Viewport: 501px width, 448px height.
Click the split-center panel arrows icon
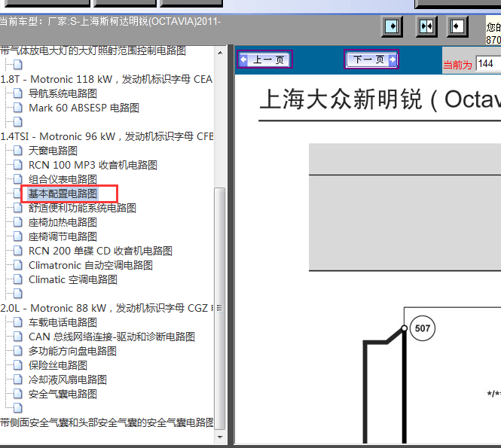tap(426, 26)
